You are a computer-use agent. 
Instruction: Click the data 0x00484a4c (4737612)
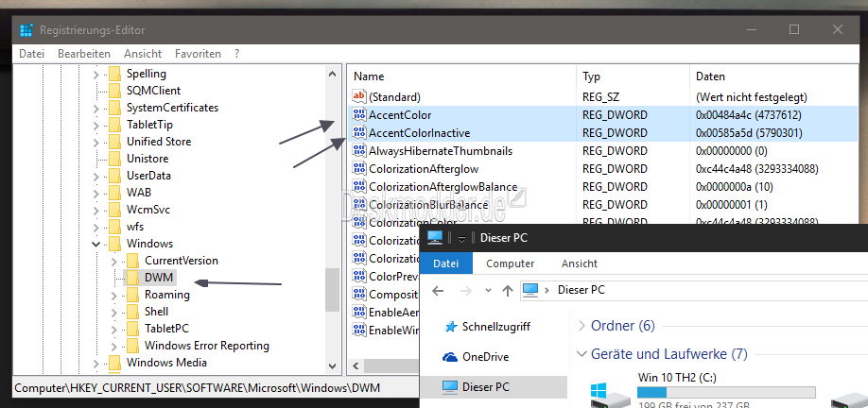(749, 115)
